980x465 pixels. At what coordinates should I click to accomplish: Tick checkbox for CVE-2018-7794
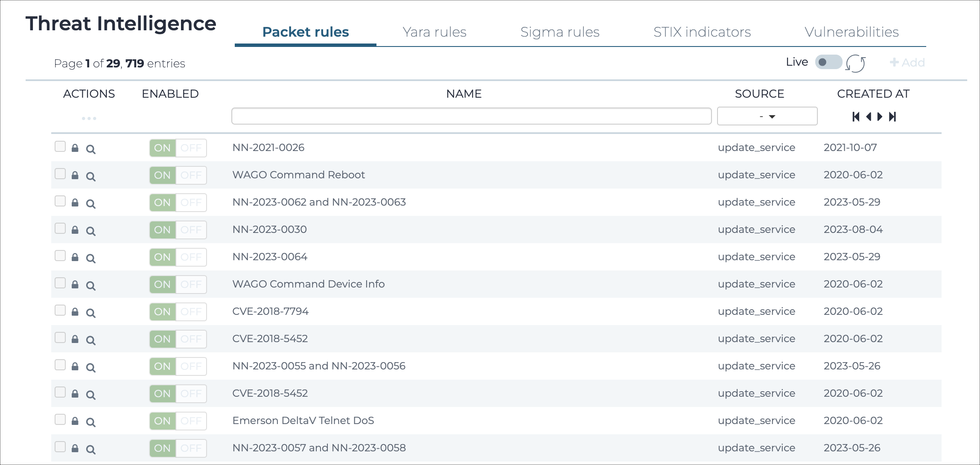pyautogui.click(x=60, y=310)
